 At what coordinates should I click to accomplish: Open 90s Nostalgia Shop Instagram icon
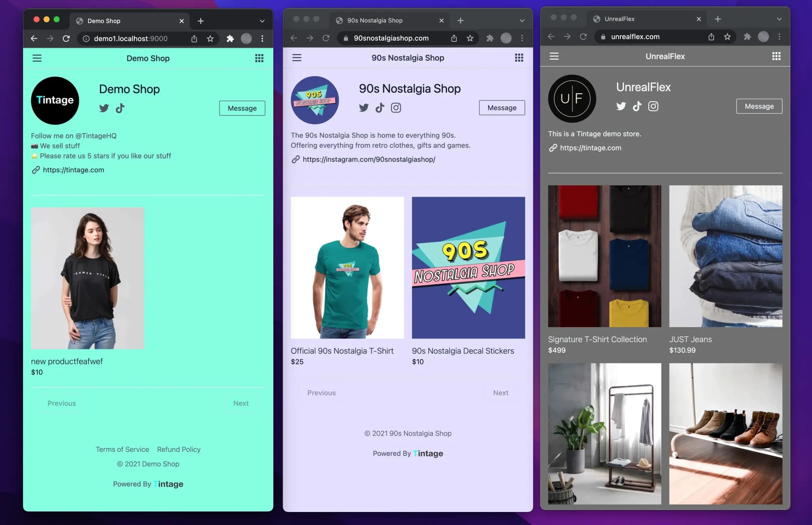point(396,108)
